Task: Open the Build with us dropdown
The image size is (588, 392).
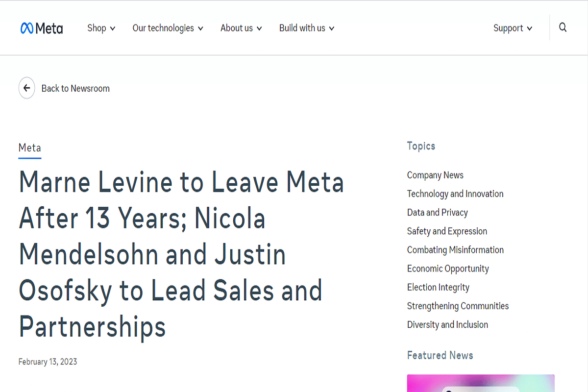Action: point(307,28)
